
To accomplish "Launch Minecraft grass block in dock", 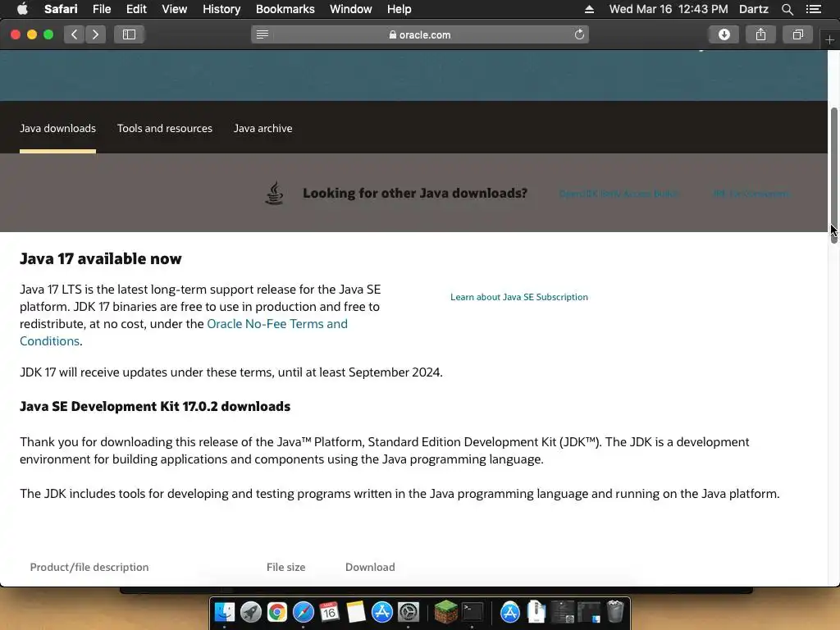I will (x=445, y=612).
